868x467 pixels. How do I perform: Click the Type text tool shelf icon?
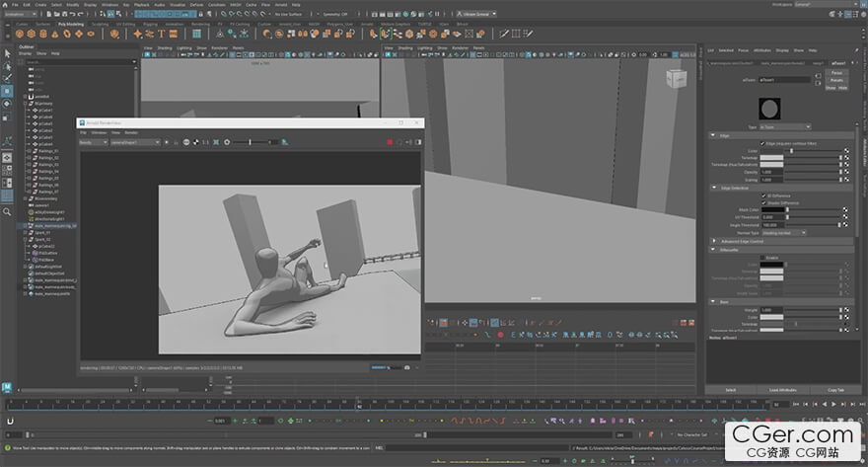pos(161,34)
